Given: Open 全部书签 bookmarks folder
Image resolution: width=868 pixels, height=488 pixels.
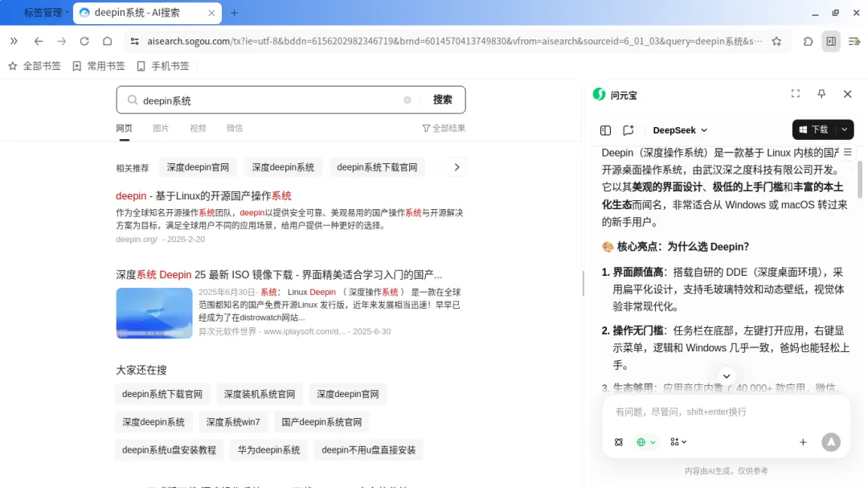Looking at the screenshot, I should click(35, 66).
